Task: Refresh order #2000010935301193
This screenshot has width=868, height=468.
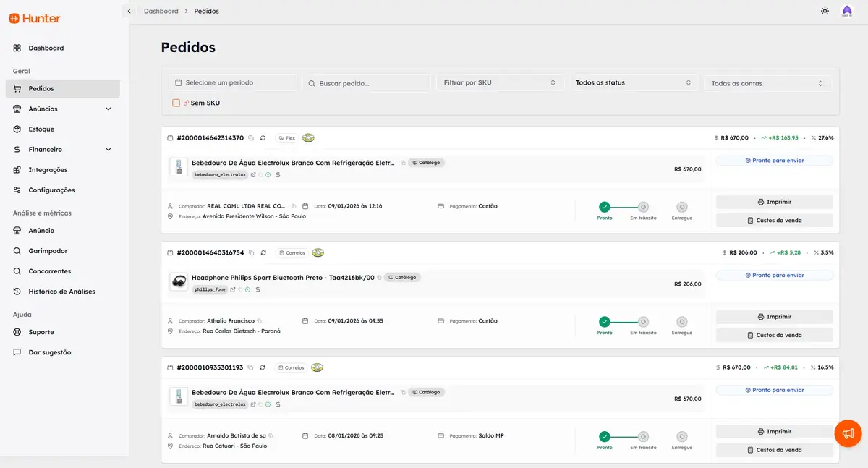Action: pyautogui.click(x=263, y=367)
